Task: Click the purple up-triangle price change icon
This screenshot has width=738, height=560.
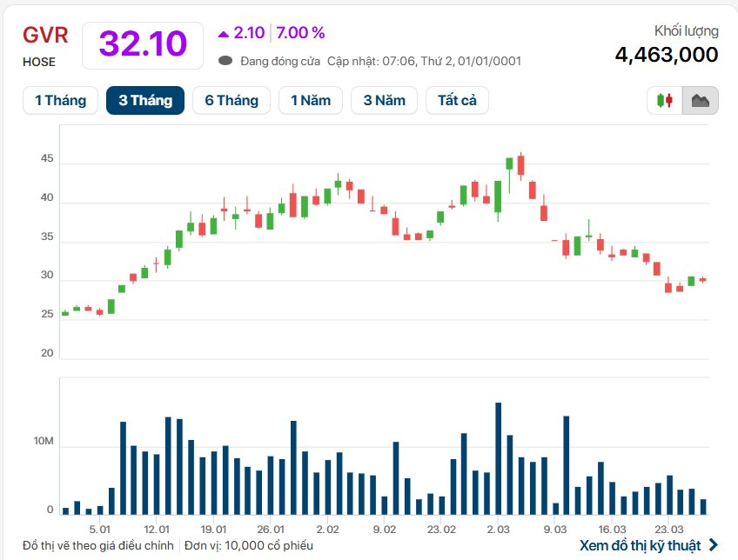Action: pos(224,33)
